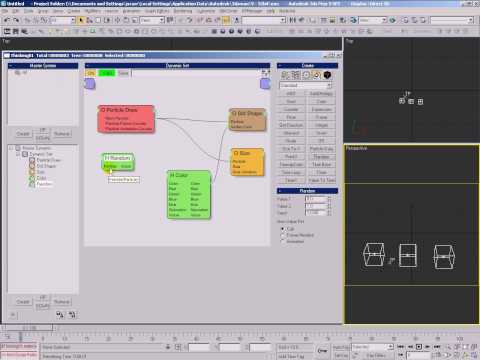
Task: Collapse the Create rollout header
Action: (307, 66)
